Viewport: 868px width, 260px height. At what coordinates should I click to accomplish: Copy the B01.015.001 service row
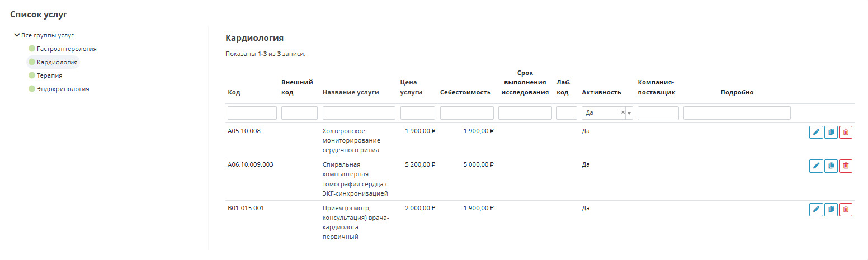point(831,210)
